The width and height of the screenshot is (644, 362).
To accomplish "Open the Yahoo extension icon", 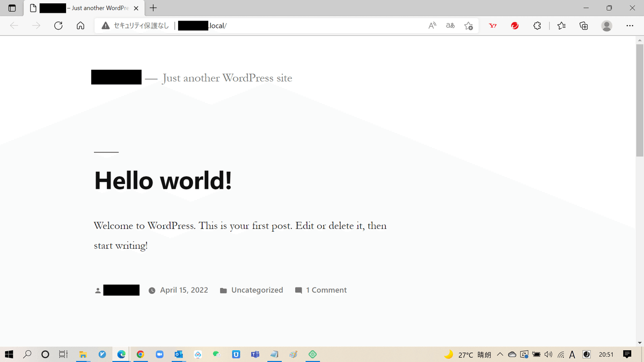I will pos(493,25).
